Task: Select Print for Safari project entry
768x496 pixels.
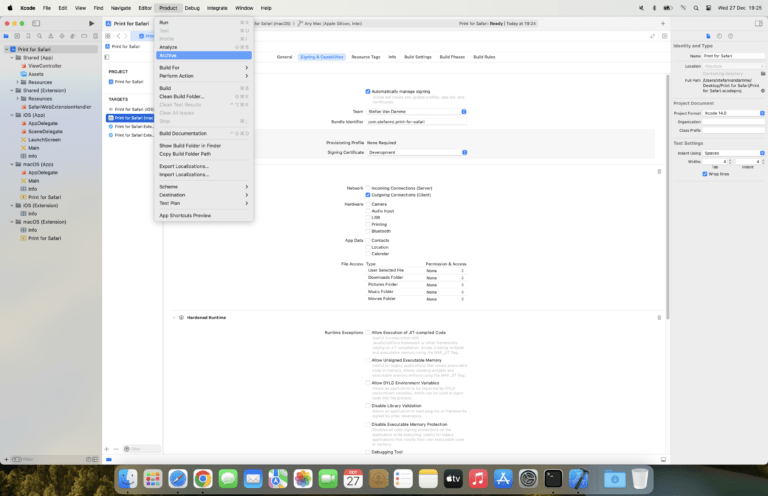Action: pos(129,82)
